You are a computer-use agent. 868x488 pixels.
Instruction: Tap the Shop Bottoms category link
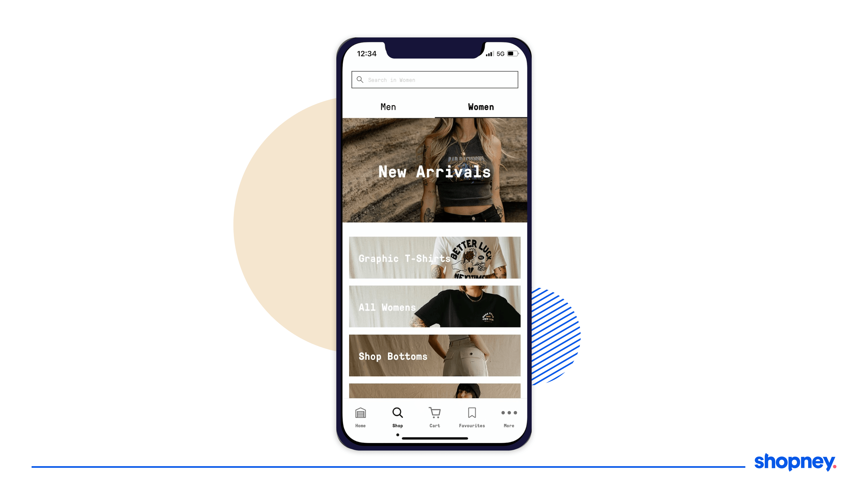(434, 355)
